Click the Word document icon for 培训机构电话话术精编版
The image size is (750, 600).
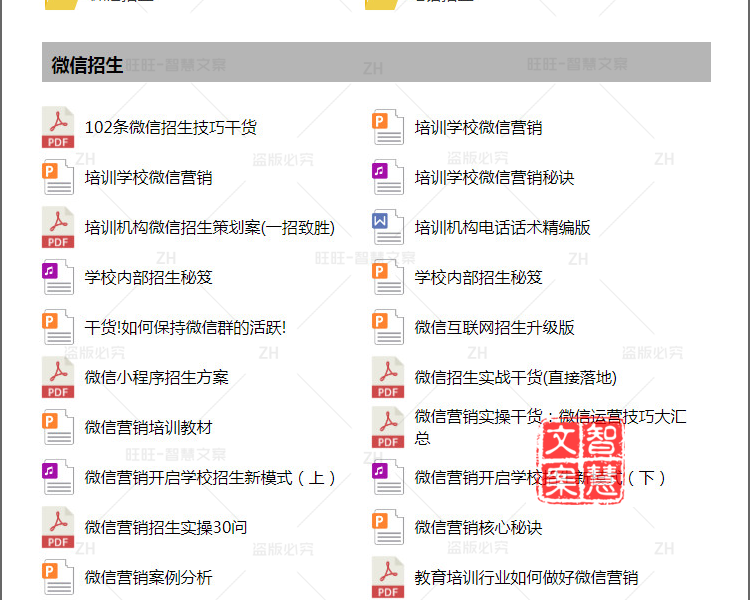coord(388,227)
